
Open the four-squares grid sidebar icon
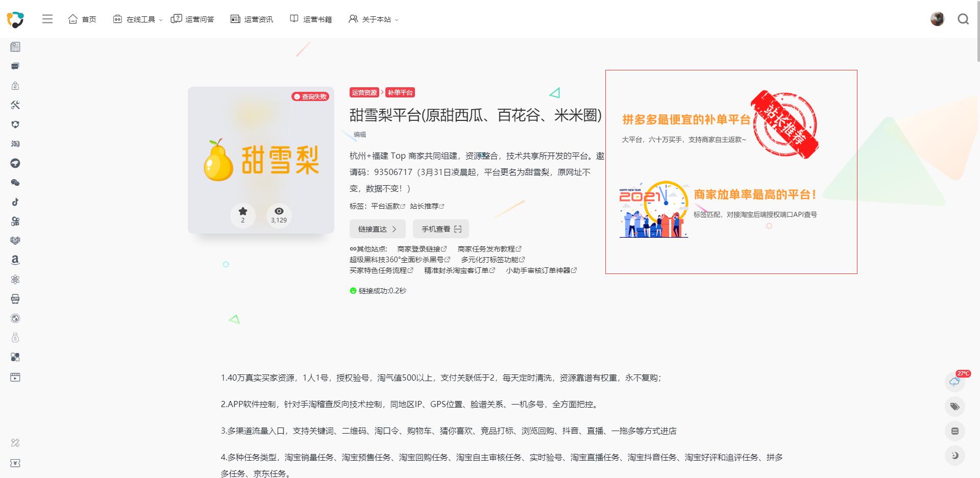tap(15, 357)
